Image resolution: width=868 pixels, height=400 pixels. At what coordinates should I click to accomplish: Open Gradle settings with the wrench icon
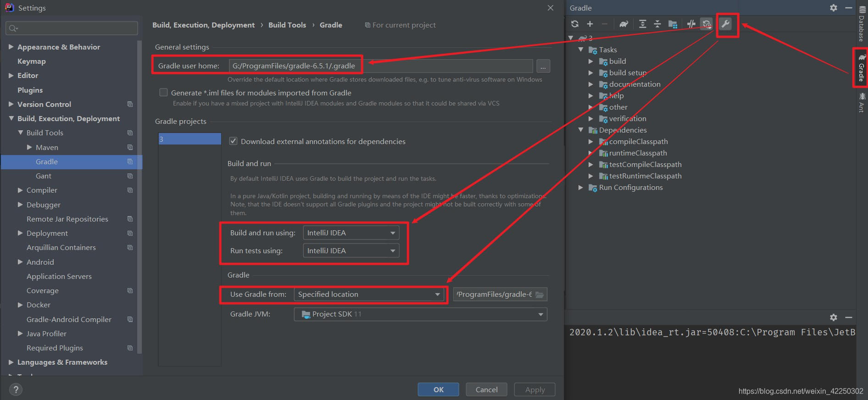click(725, 24)
